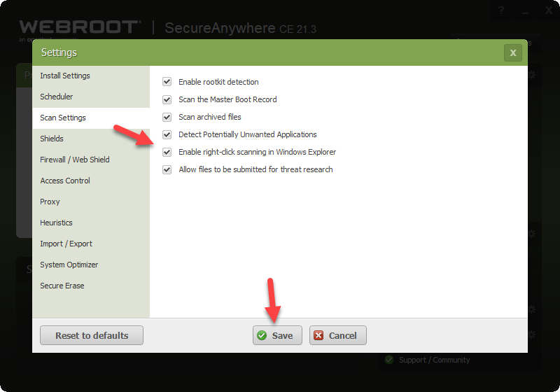This screenshot has height=392, width=560.
Task: Select System Optimizer settings
Action: pyautogui.click(x=91, y=265)
